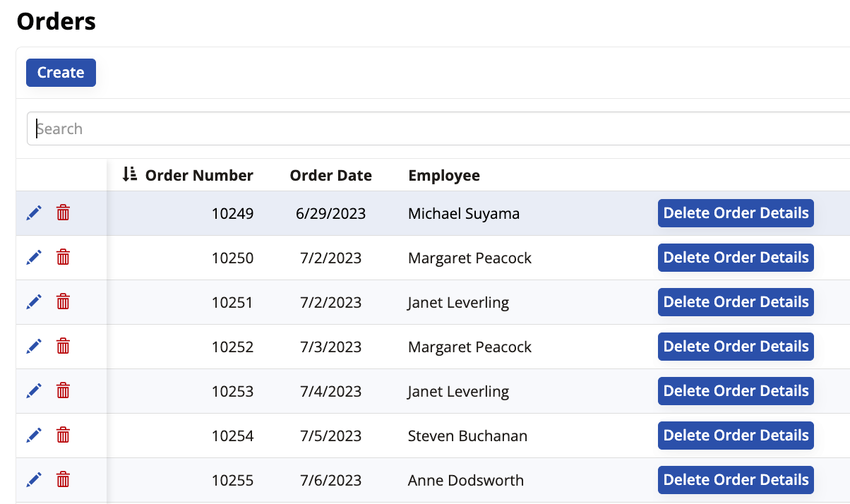Click the delete trash icon for order 10255
Viewport: 850px width, 504px height.
[x=62, y=479]
